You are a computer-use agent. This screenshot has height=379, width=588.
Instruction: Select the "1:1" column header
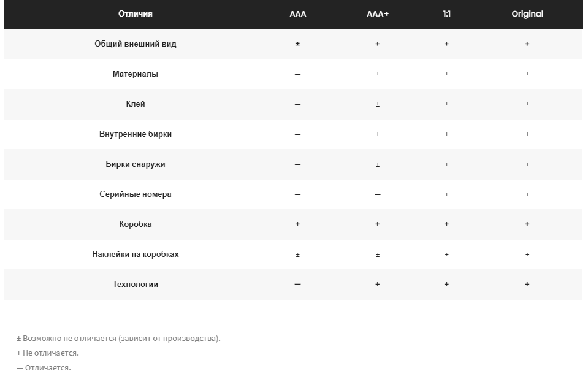446,14
